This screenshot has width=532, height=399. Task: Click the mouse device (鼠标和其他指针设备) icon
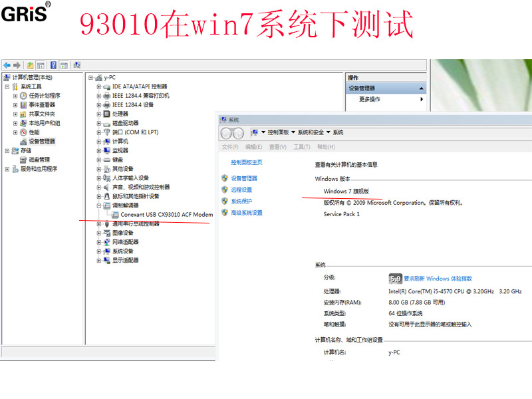[107, 196]
